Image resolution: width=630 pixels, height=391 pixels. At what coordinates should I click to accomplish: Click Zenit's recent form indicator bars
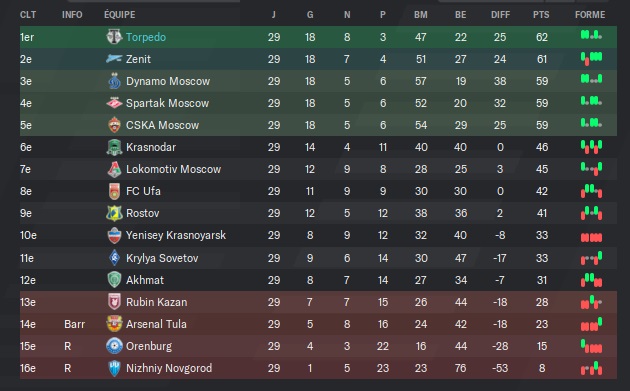click(591, 59)
